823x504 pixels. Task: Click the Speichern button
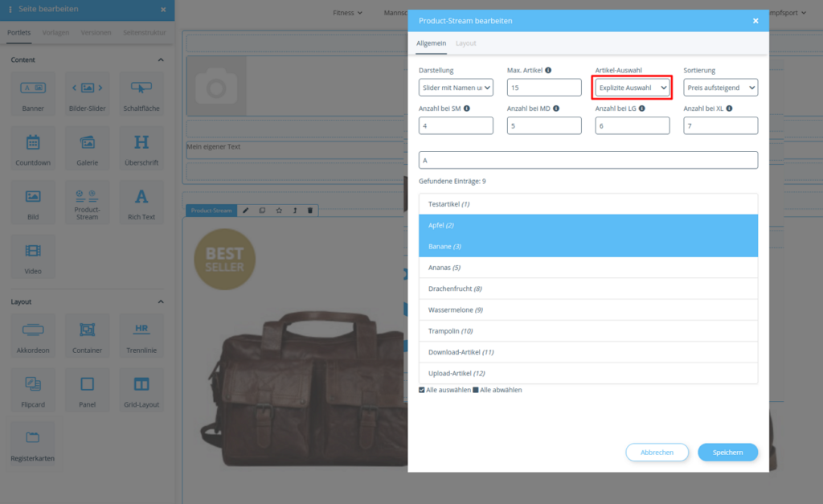[727, 453]
